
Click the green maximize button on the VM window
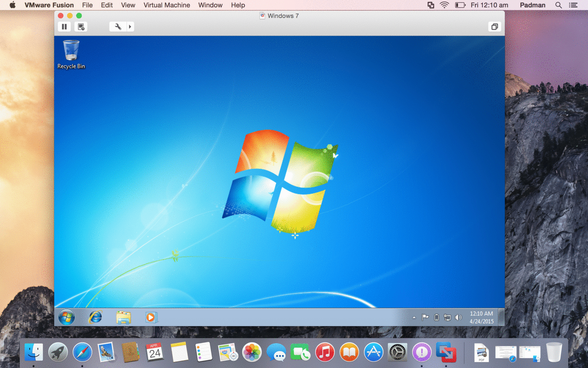tap(78, 15)
